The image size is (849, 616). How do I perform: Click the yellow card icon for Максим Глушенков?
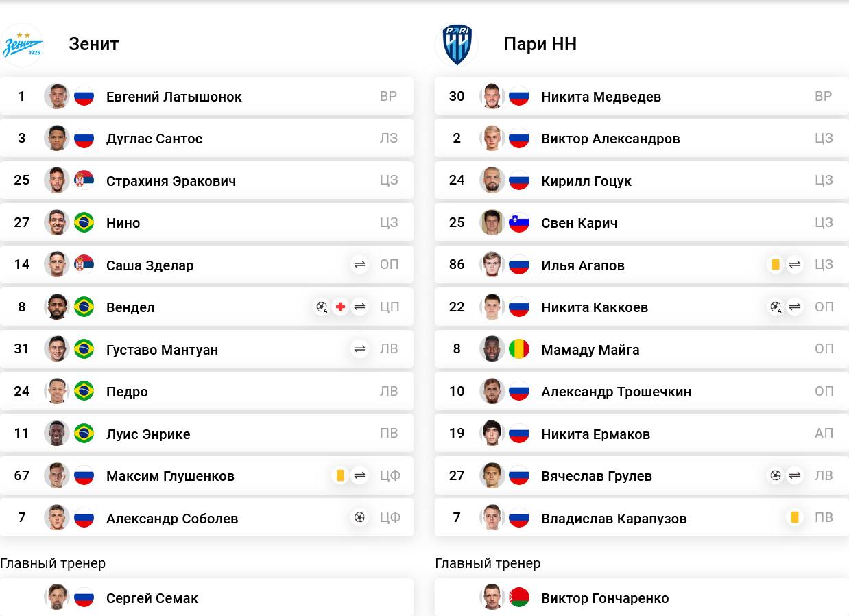341,475
